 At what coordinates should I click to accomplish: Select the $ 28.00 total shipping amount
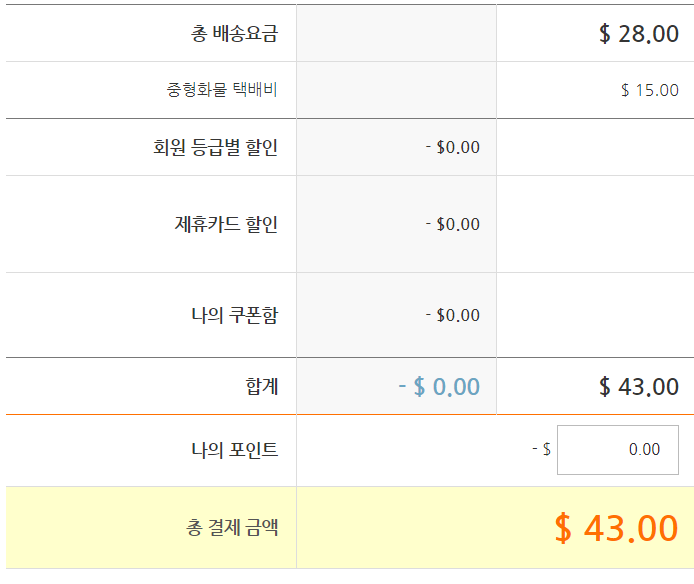pos(638,34)
